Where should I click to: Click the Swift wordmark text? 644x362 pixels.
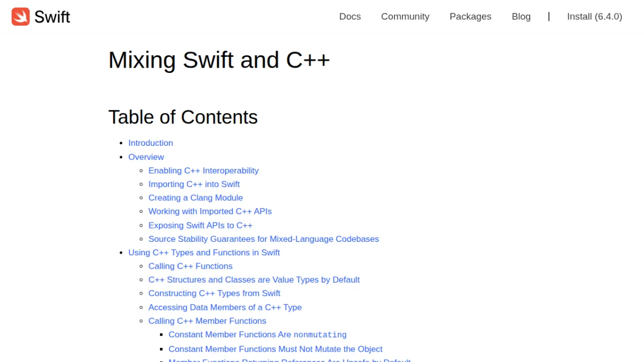[x=52, y=17]
